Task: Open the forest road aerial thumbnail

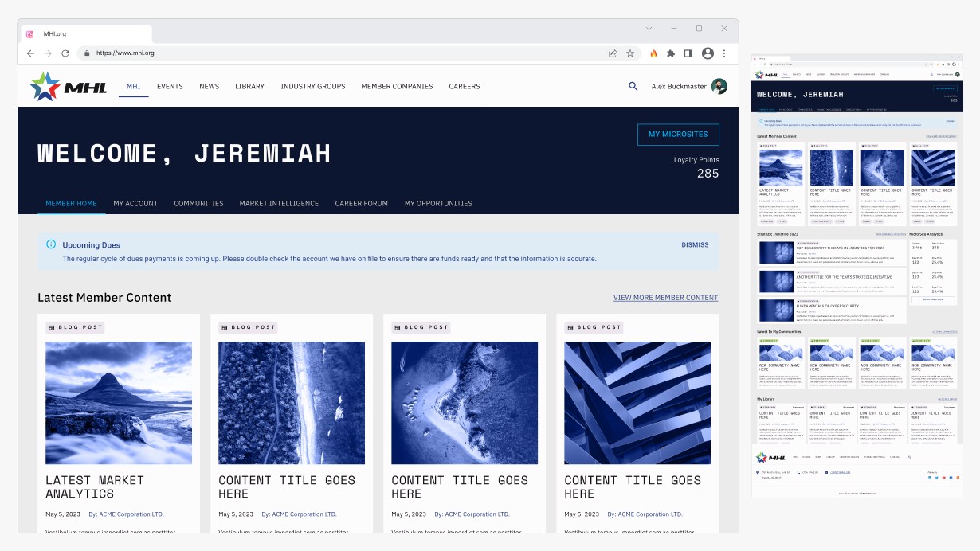Action: tap(292, 403)
